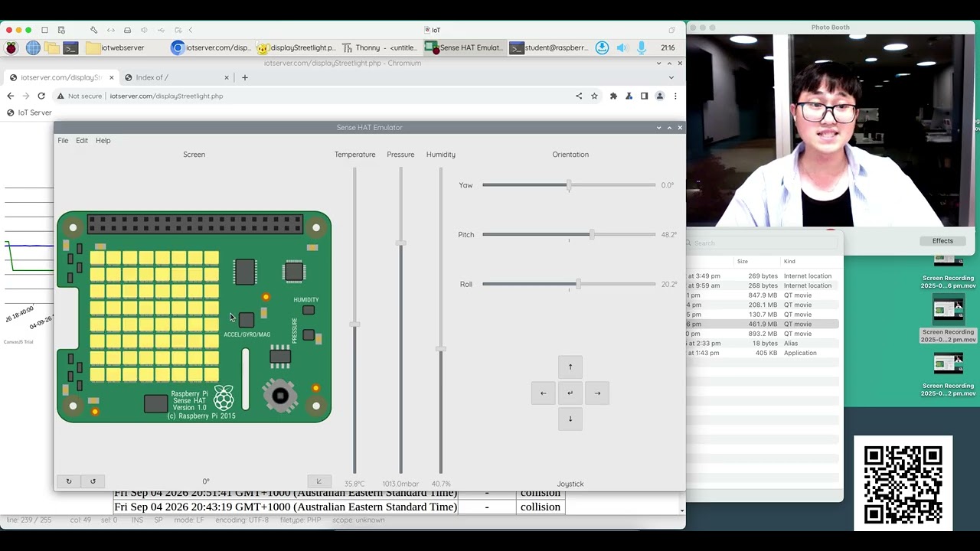Open the File menu in Sense HAT Emulator
Screen dimensions: 980x551
coord(63,141)
